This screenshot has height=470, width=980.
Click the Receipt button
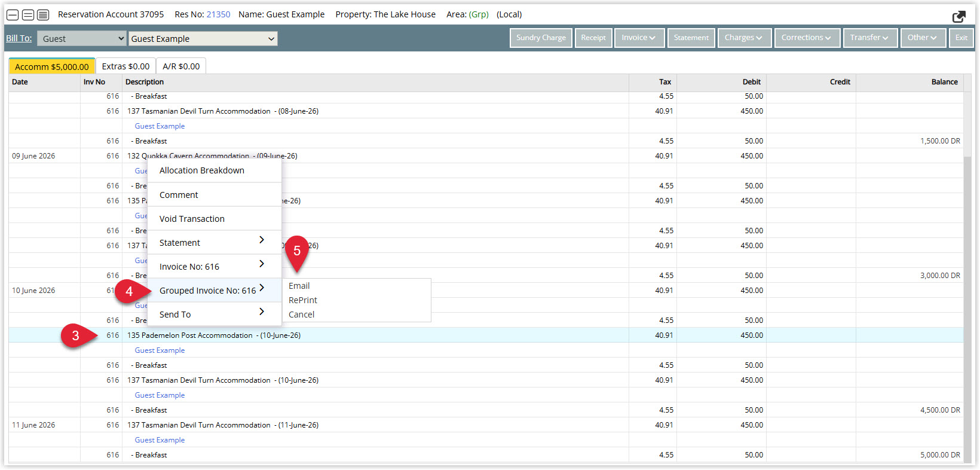pyautogui.click(x=593, y=38)
